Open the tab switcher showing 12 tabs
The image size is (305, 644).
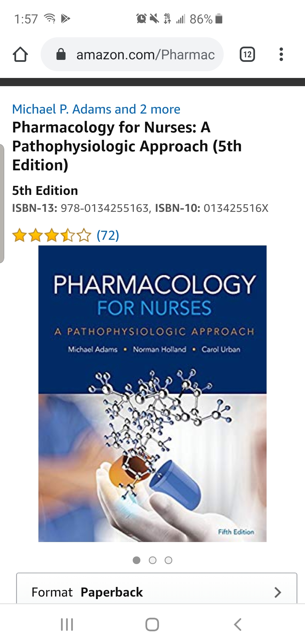tap(247, 54)
